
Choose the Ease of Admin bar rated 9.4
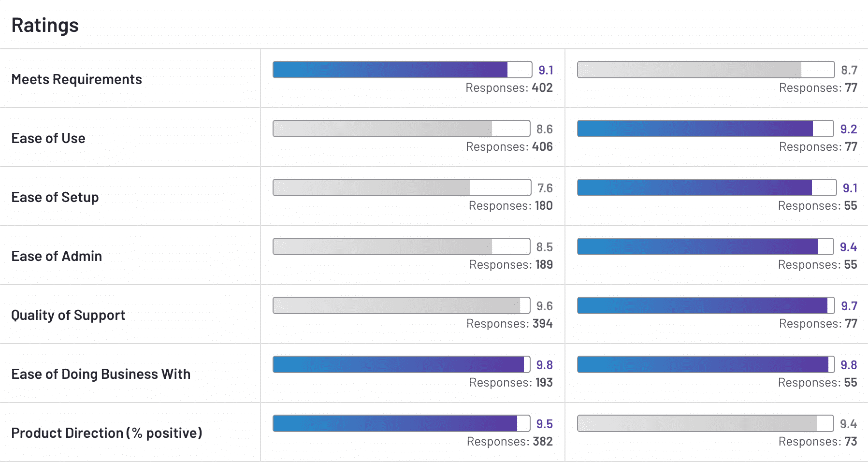705,246
